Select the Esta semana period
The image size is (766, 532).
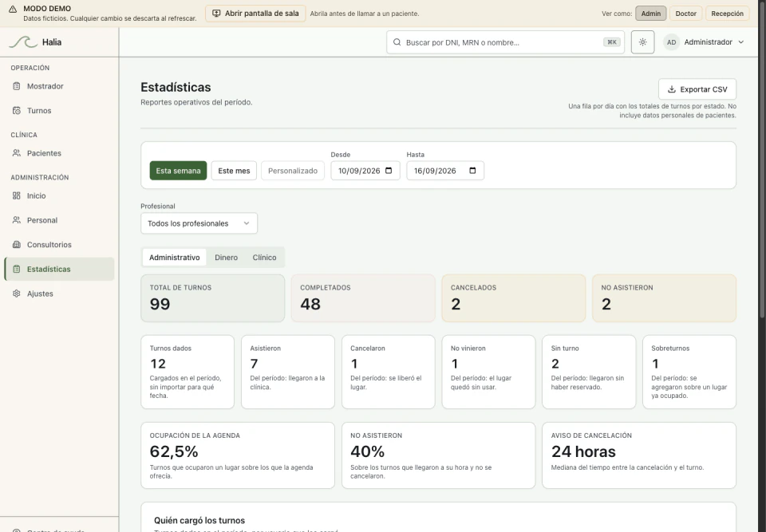tap(178, 171)
